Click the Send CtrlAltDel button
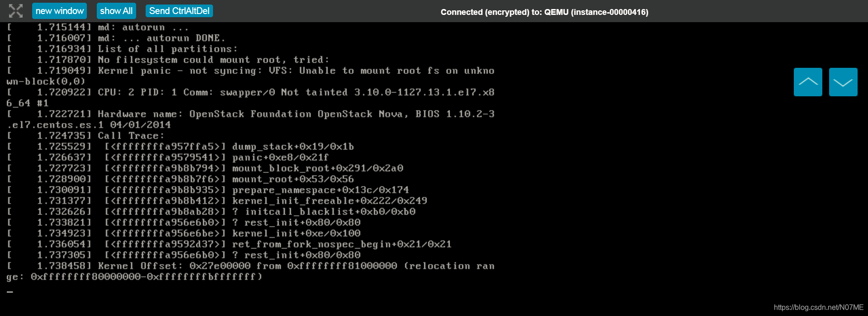Image resolution: width=868 pixels, height=316 pixels. click(x=179, y=10)
